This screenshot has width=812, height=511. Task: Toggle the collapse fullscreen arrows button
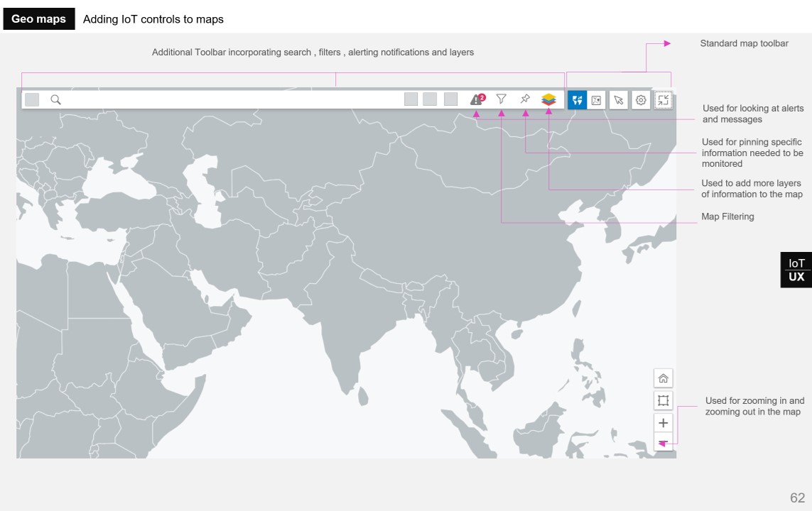pyautogui.click(x=663, y=100)
